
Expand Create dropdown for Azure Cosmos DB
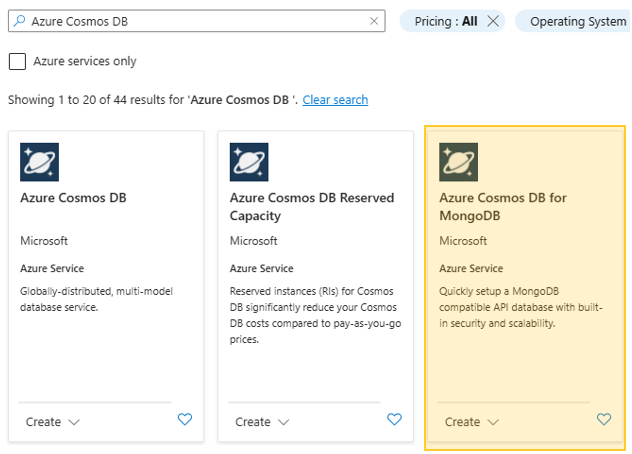(x=53, y=422)
